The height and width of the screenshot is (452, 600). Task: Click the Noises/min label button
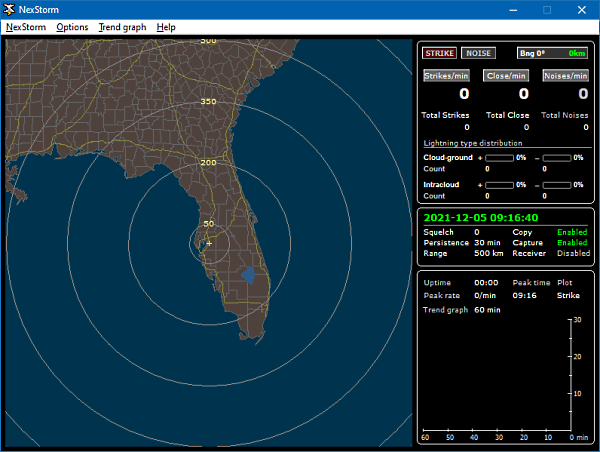pos(565,76)
